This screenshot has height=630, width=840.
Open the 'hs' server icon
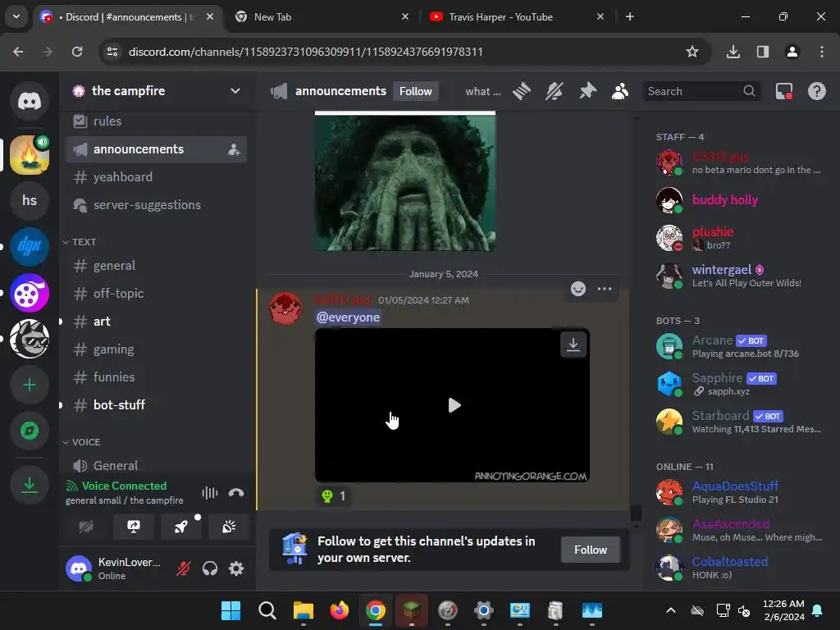[x=30, y=200]
